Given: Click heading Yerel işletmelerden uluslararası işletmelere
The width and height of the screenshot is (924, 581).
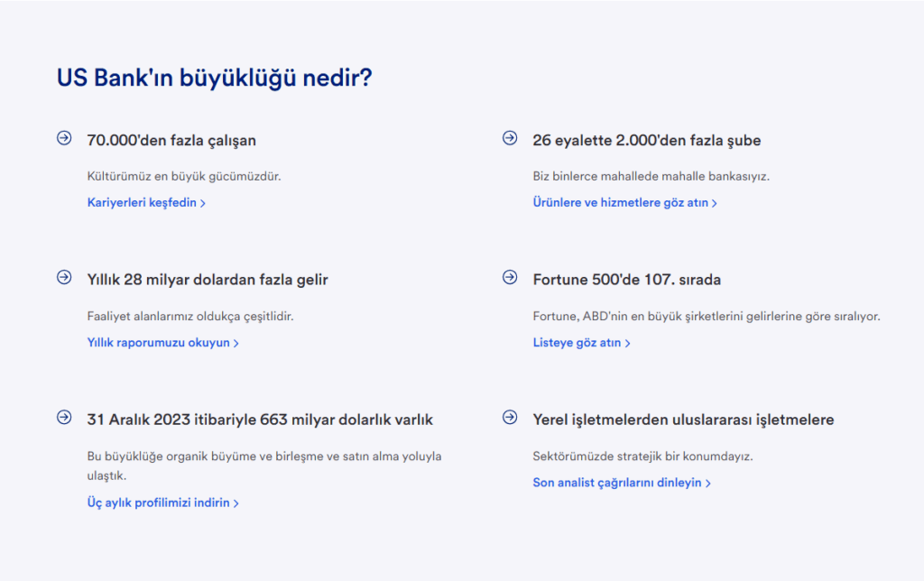Looking at the screenshot, I should 683,420.
